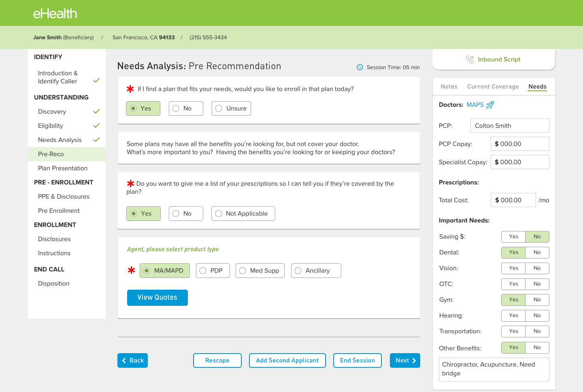
Task: Choose Not Applicable for prescriptions
Action: pyautogui.click(x=243, y=214)
